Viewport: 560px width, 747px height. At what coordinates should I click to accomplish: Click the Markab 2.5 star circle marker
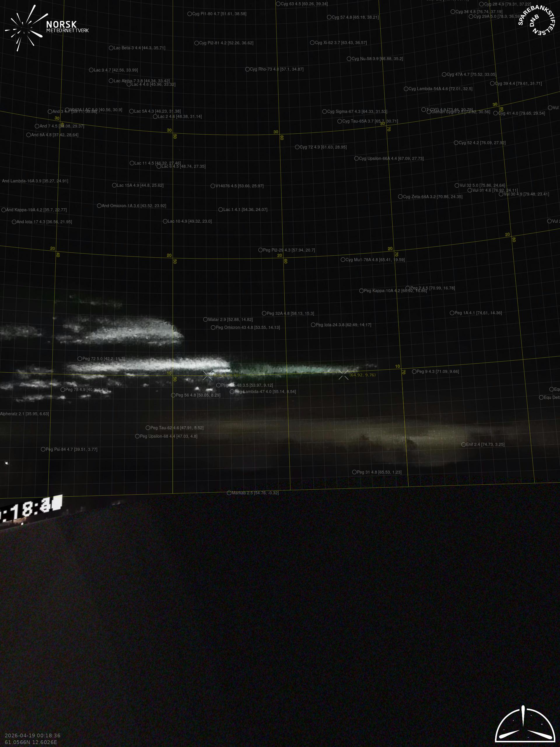tap(229, 493)
